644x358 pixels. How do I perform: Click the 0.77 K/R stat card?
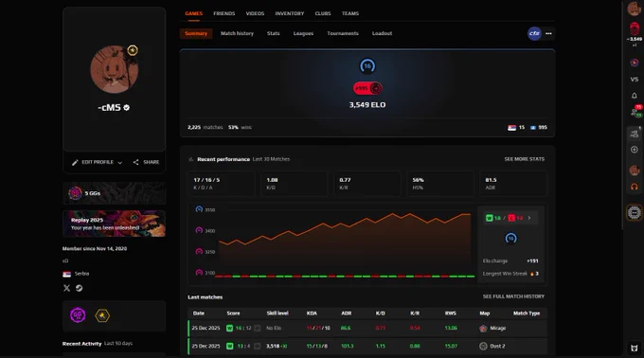(x=367, y=184)
